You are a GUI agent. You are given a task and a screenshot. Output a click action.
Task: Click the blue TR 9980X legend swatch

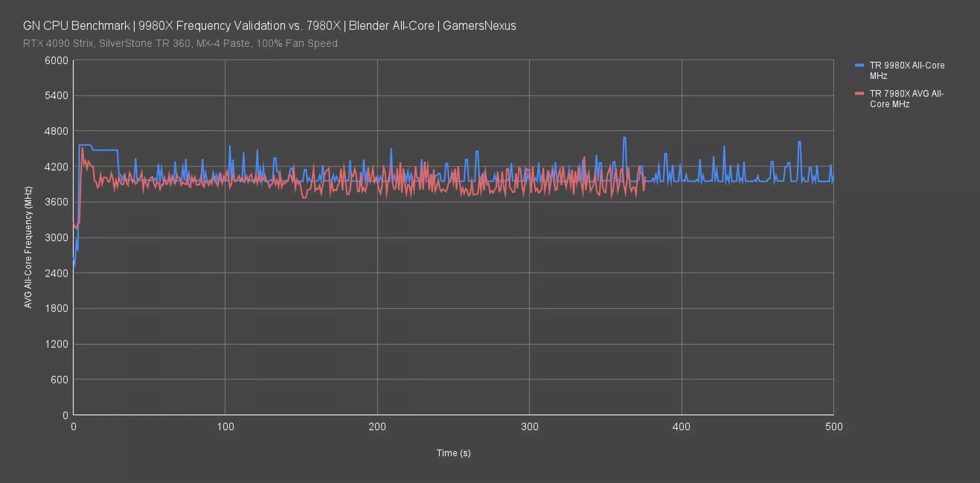(859, 65)
